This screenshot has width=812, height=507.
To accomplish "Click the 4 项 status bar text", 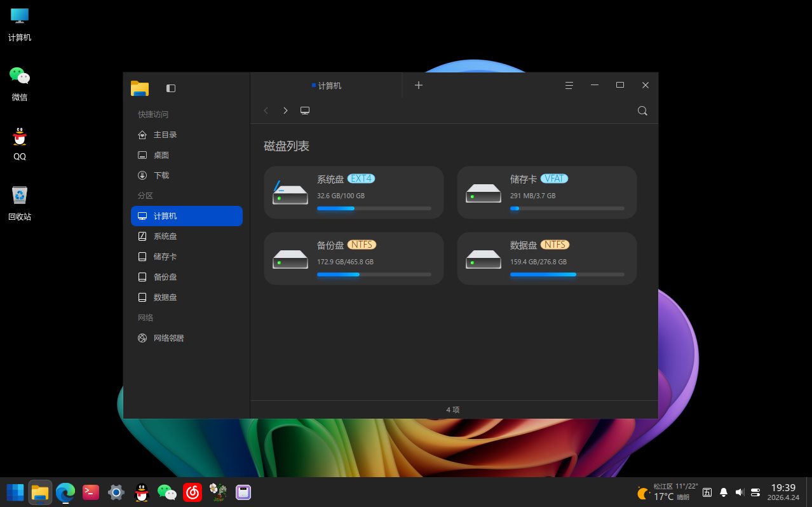I will (453, 410).
